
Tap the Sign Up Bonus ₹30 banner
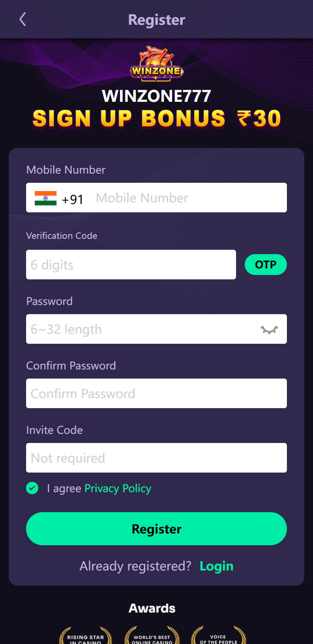point(156,118)
